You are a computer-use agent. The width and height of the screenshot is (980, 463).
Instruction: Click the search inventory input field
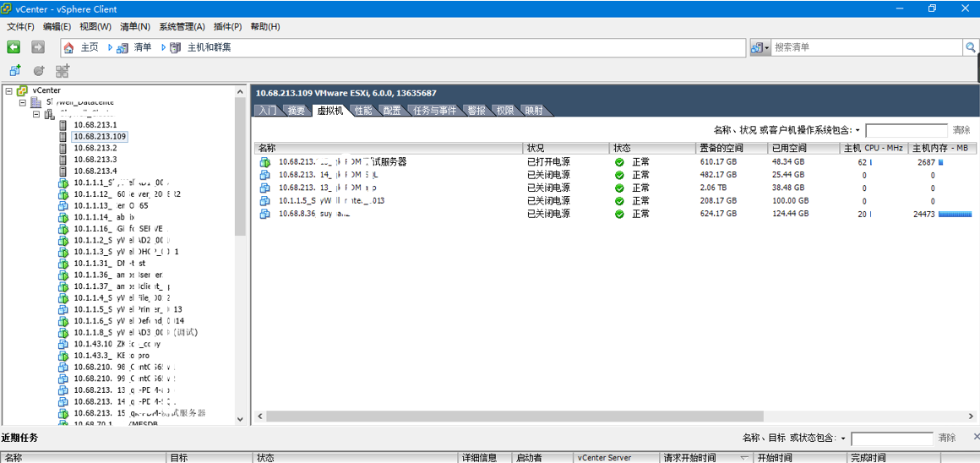pyautogui.click(x=867, y=46)
